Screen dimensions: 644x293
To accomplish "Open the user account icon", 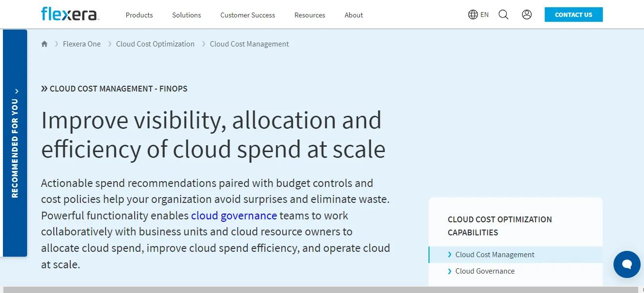I will [x=527, y=15].
